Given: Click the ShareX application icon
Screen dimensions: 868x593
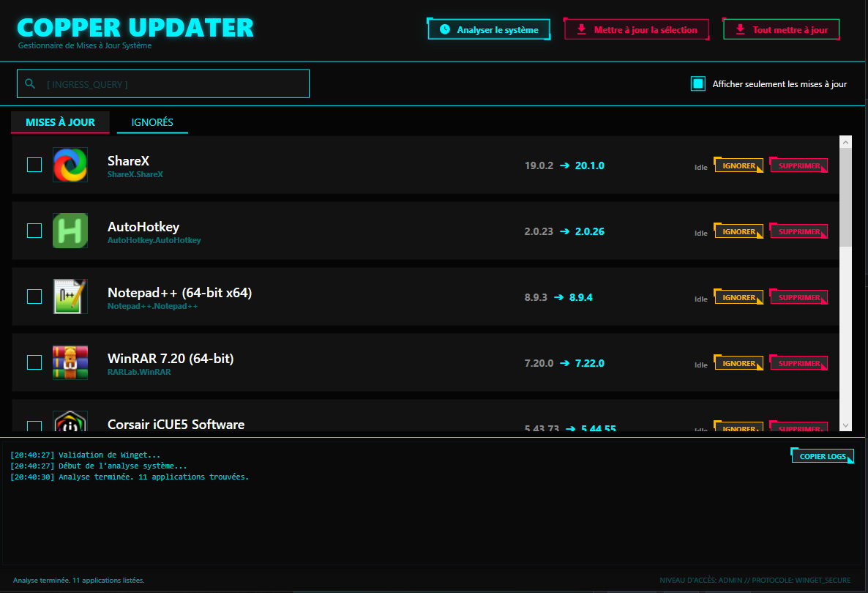Looking at the screenshot, I should (x=70, y=165).
